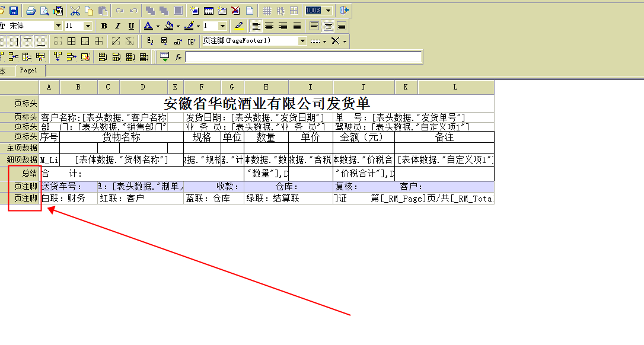The height and width of the screenshot is (345, 644).
Task: Expand the font color arrow
Action: [x=158, y=26]
